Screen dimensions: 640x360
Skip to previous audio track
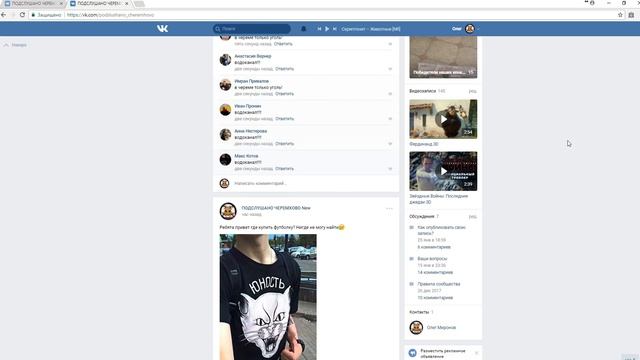click(319, 29)
